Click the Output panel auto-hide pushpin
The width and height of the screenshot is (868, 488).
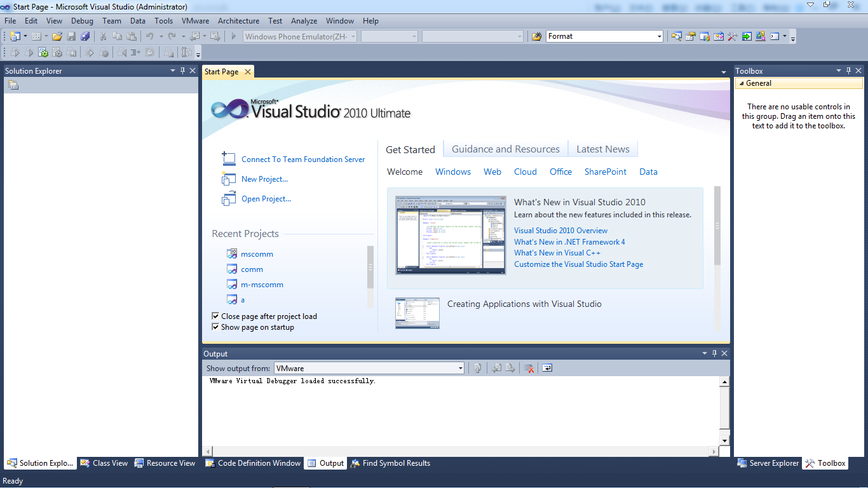pos(714,353)
